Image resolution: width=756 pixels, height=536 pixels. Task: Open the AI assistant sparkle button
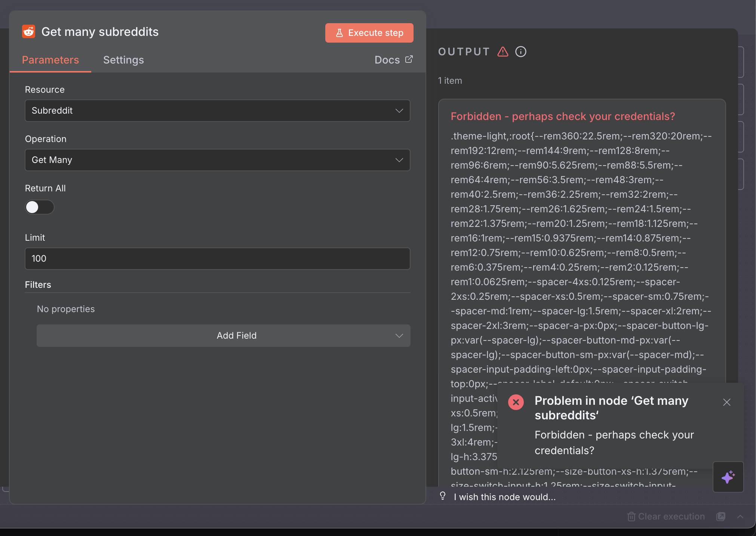(728, 477)
